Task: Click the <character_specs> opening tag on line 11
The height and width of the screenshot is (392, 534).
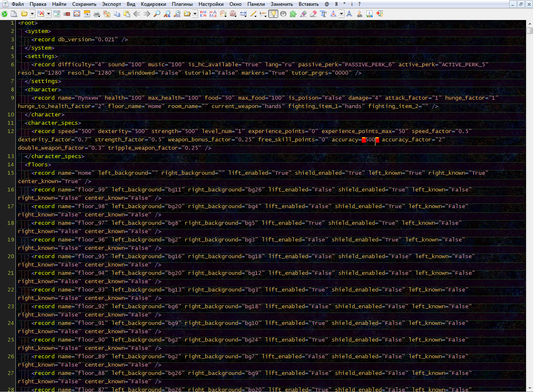Action: (53, 123)
